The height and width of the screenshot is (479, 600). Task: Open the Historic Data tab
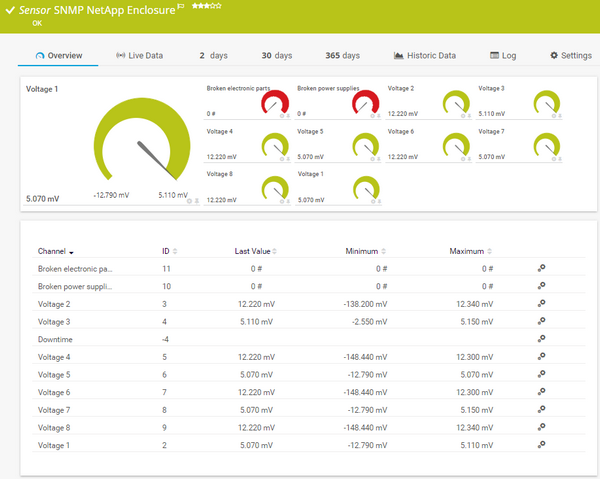click(425, 55)
